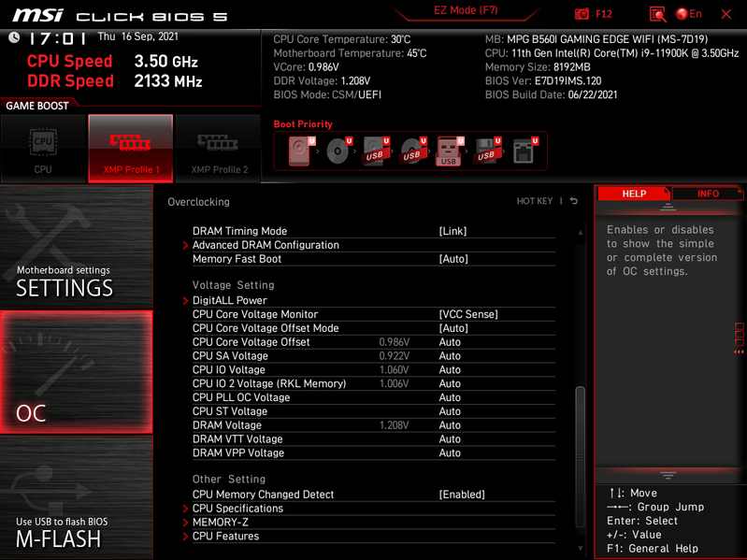Toggle CPU Memory Changed Detect [Enabled]
Image resolution: width=747 pixels, height=560 pixels.
tap(462, 495)
